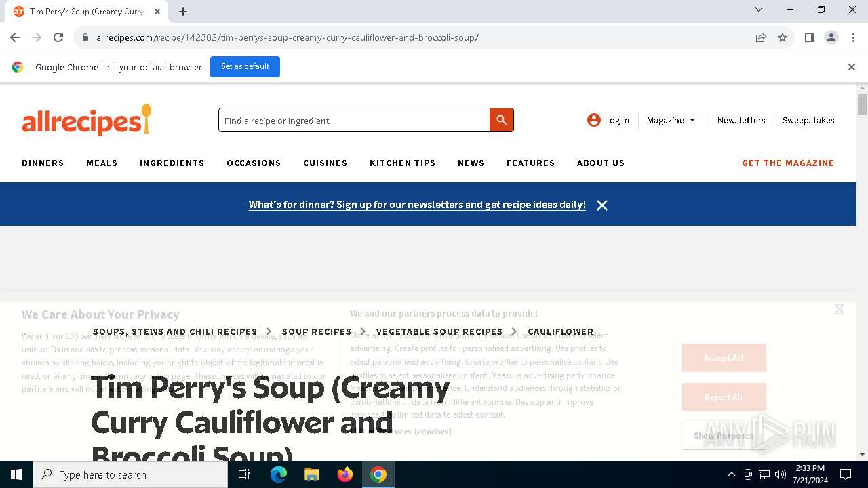Close the privacy consent dialog

[x=840, y=309]
